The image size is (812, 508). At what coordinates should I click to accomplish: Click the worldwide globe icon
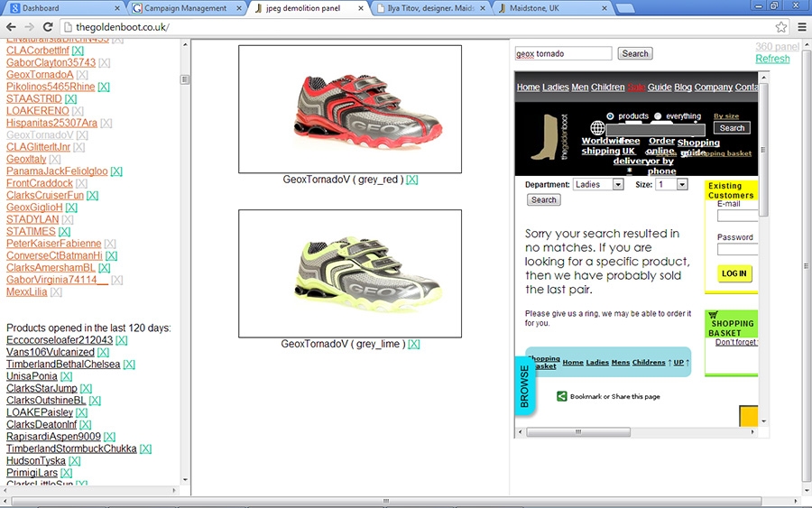[597, 127]
